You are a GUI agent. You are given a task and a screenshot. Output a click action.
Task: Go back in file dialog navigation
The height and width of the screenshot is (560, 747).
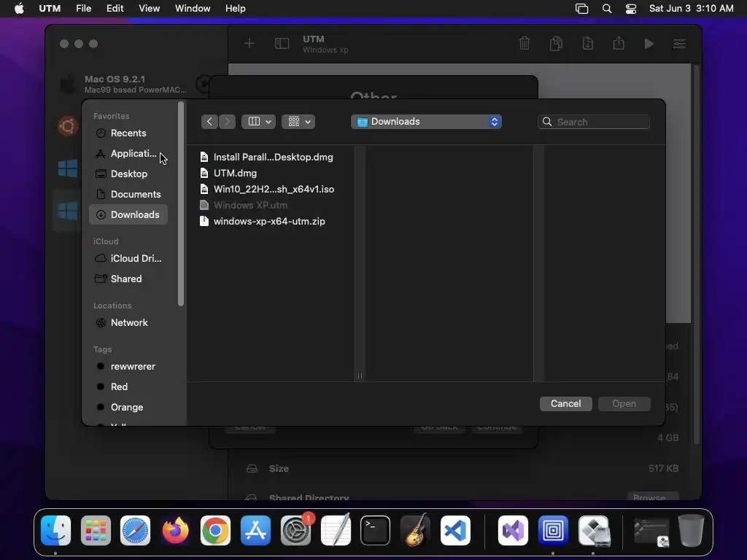pos(209,122)
